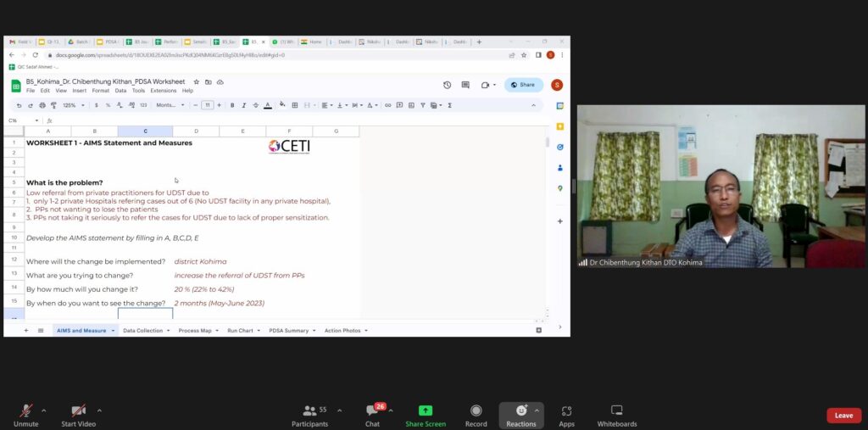Click the Share button in Sheets
Screen dimensions: 868x430
pyautogui.click(x=523, y=85)
